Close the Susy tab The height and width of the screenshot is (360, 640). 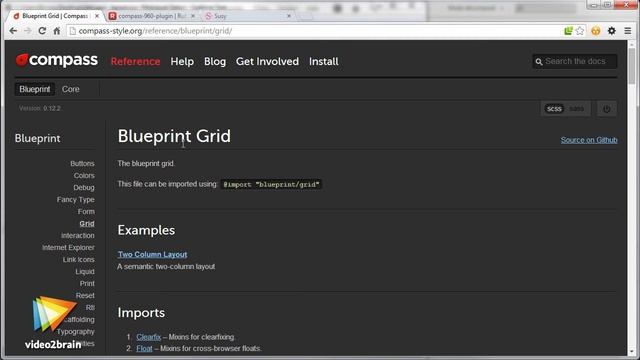[289, 16]
